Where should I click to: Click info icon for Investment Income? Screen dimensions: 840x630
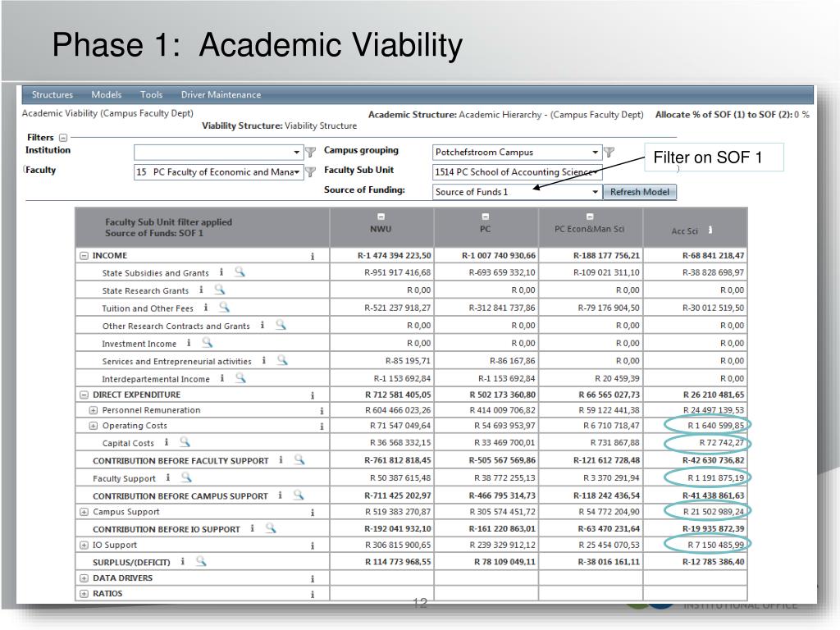[189, 343]
